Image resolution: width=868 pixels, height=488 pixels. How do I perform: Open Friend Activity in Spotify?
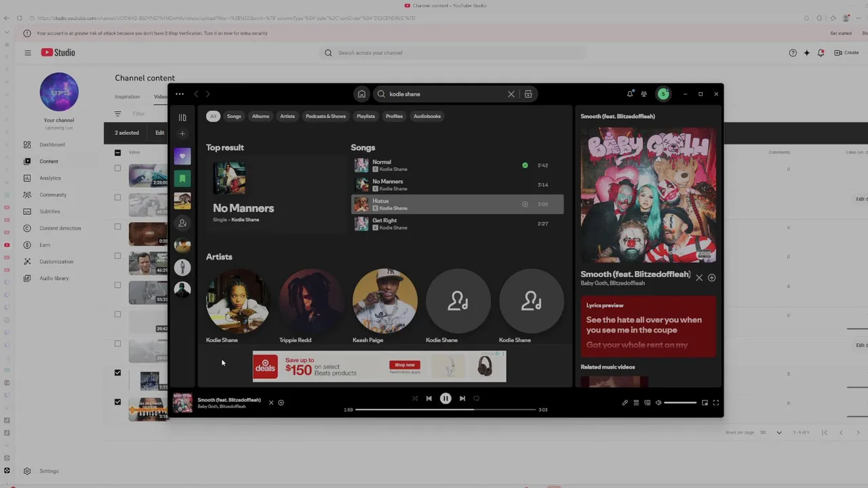[x=644, y=94]
